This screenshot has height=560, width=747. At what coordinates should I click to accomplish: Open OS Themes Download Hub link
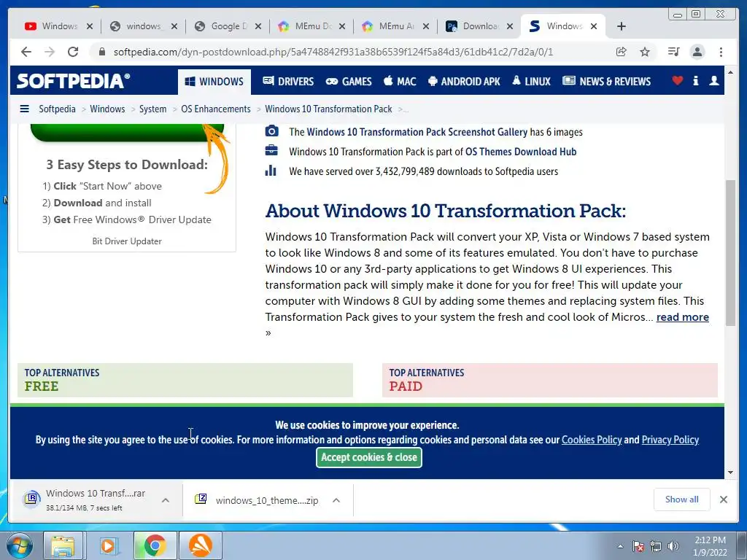[x=521, y=152]
